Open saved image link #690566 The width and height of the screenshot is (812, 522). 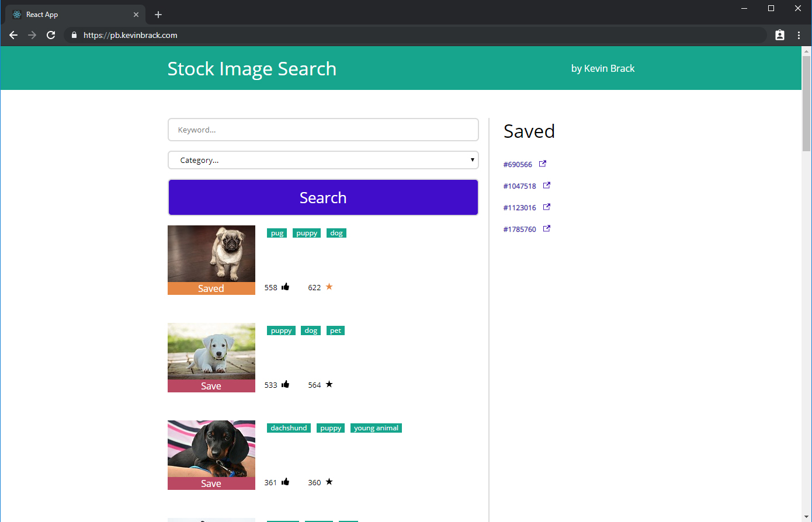tap(518, 165)
